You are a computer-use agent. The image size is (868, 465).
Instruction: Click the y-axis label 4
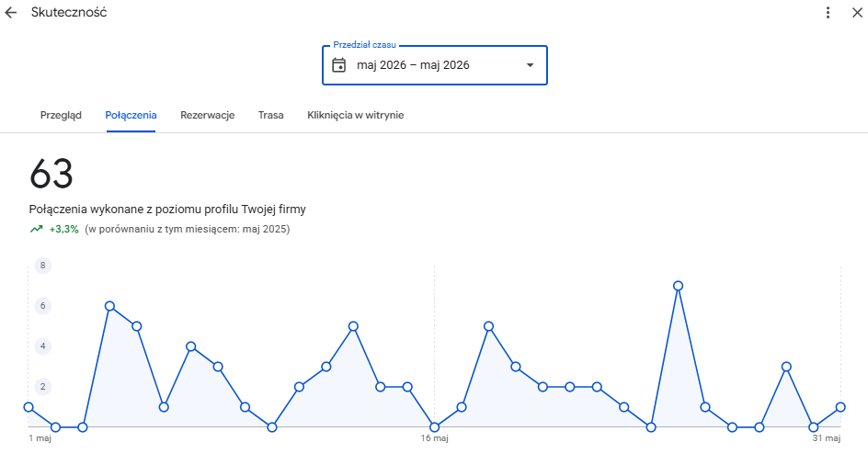pos(42,346)
